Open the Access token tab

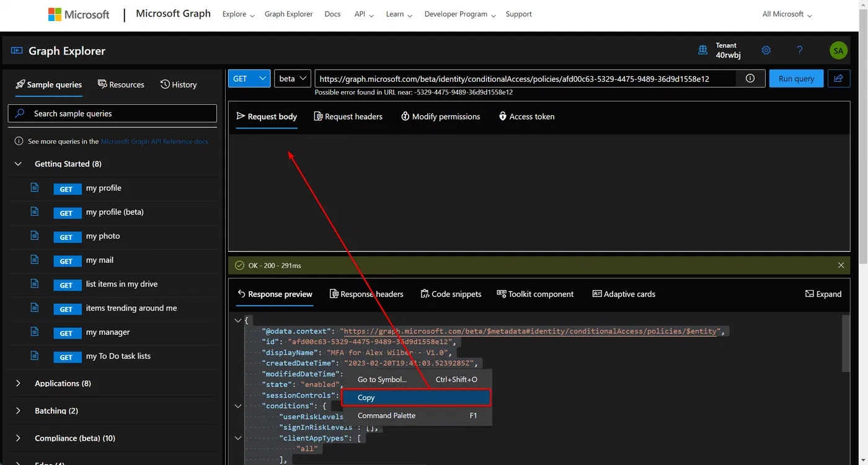pyautogui.click(x=526, y=117)
